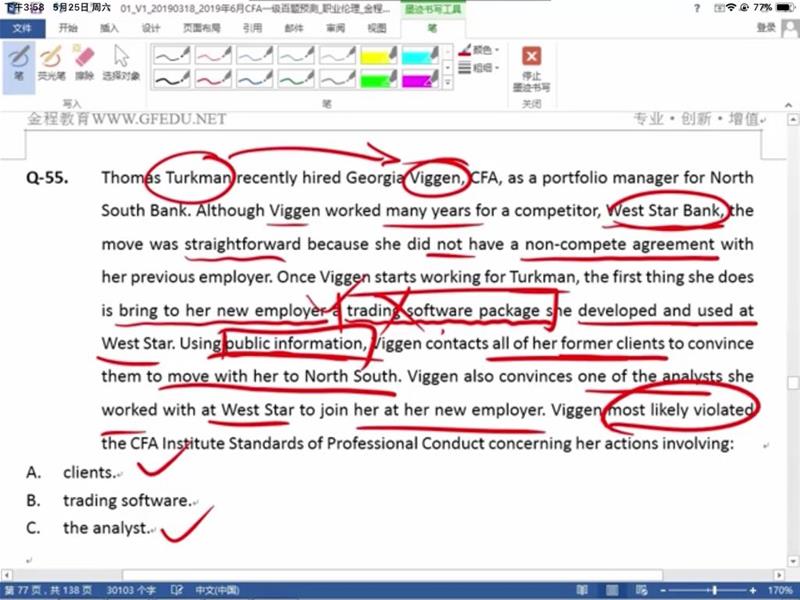Expand the pen gallery with the More arrow
800x600 pixels.
tap(448, 82)
